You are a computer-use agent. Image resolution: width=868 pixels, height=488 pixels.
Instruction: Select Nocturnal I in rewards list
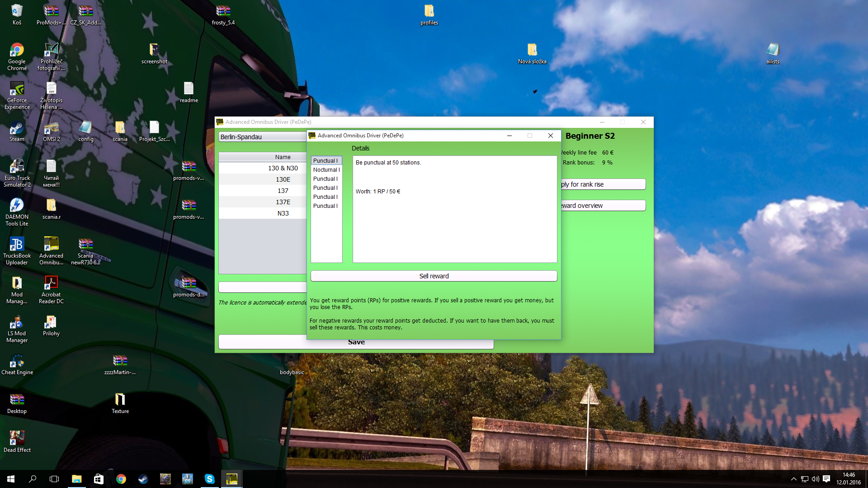[326, 170]
